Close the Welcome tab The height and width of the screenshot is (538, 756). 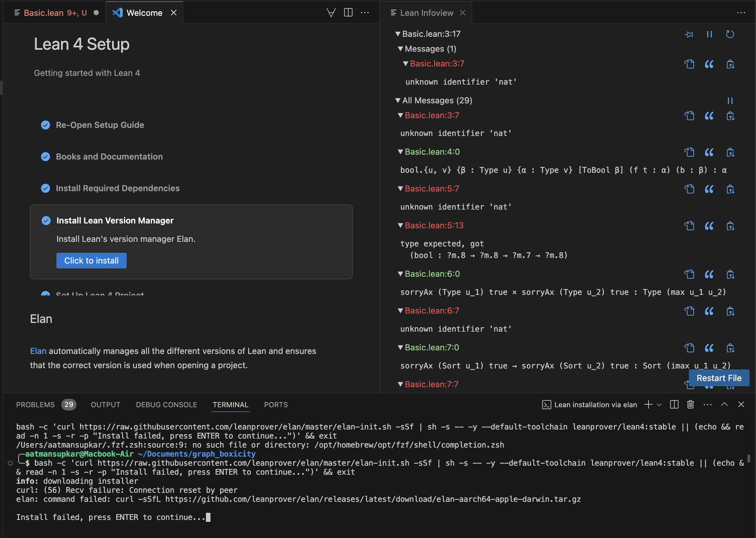(174, 13)
